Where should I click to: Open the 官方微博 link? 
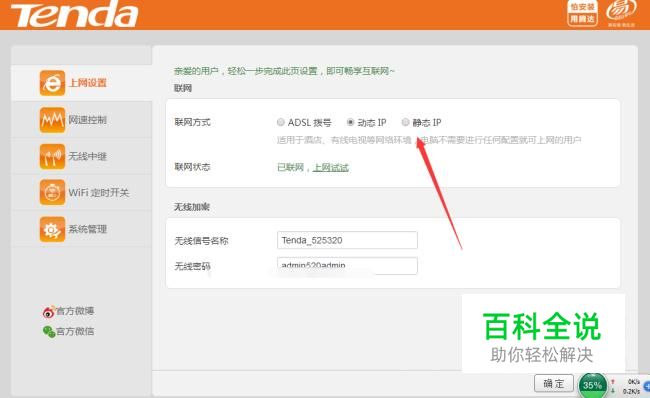(75, 311)
